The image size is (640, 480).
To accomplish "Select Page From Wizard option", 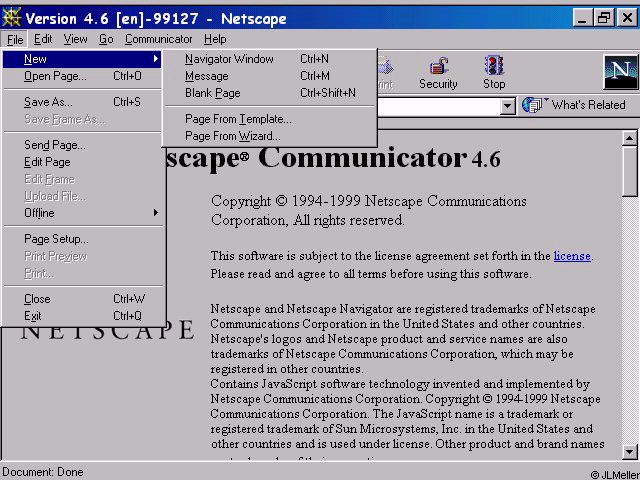I will (269, 136).
